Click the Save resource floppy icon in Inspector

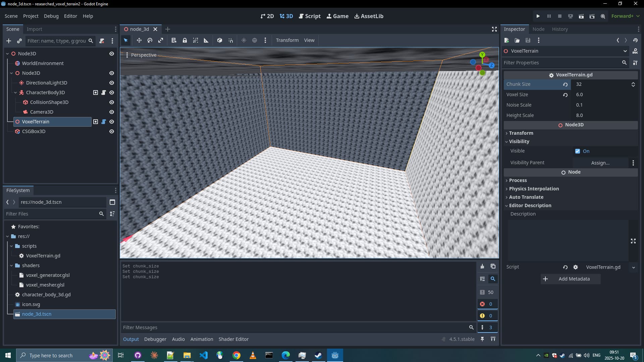pyautogui.click(x=528, y=40)
